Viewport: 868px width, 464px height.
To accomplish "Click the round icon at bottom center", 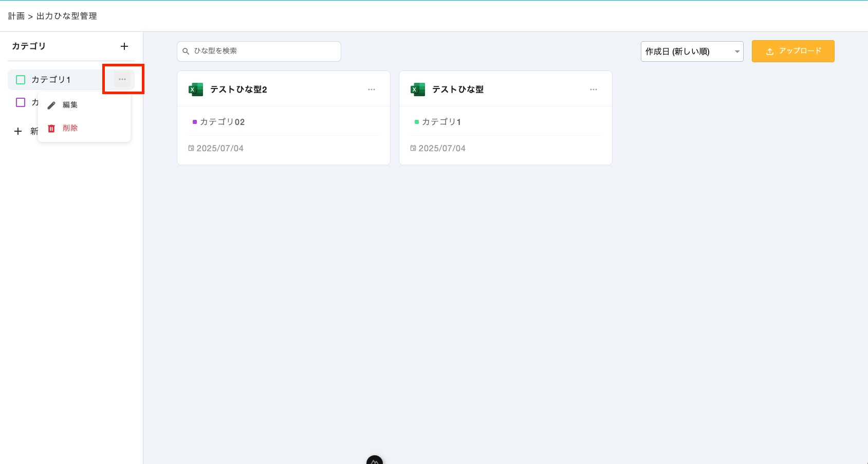I will (375, 461).
